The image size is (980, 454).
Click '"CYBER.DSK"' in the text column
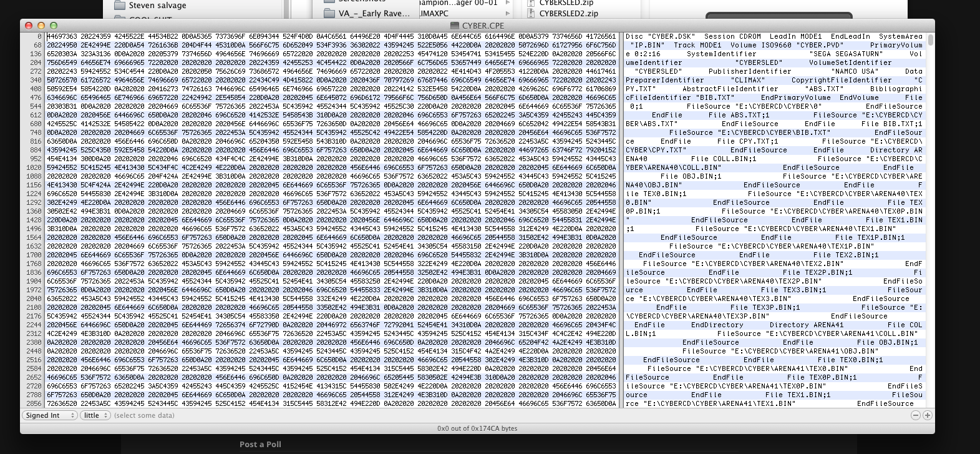[x=671, y=37]
